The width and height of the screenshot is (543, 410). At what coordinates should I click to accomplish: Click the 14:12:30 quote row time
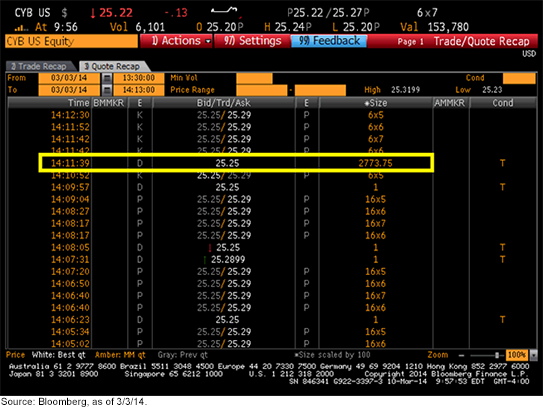point(70,115)
